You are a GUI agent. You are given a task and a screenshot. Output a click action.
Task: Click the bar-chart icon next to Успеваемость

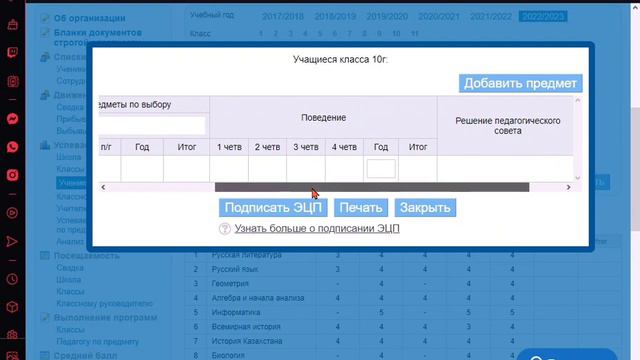pyautogui.click(x=45, y=145)
